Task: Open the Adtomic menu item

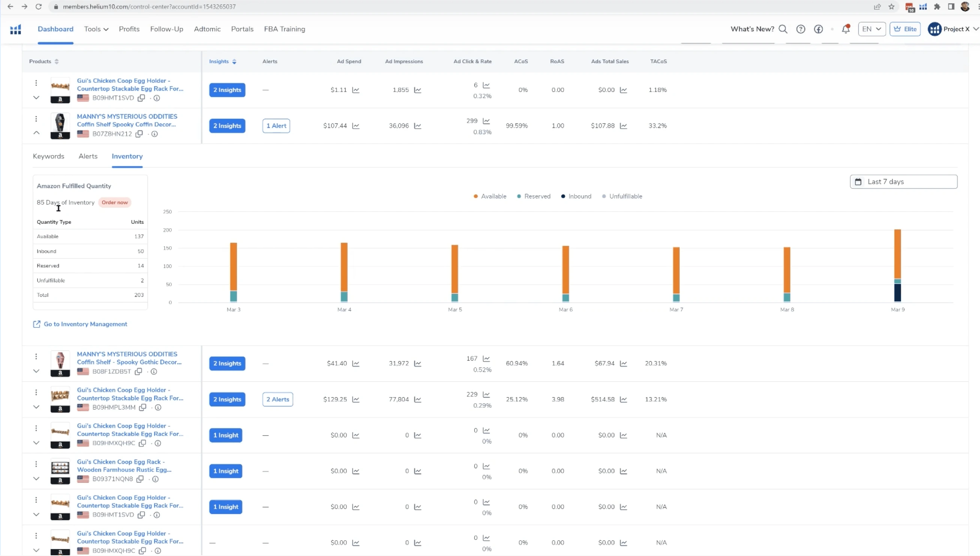Action: pyautogui.click(x=207, y=29)
